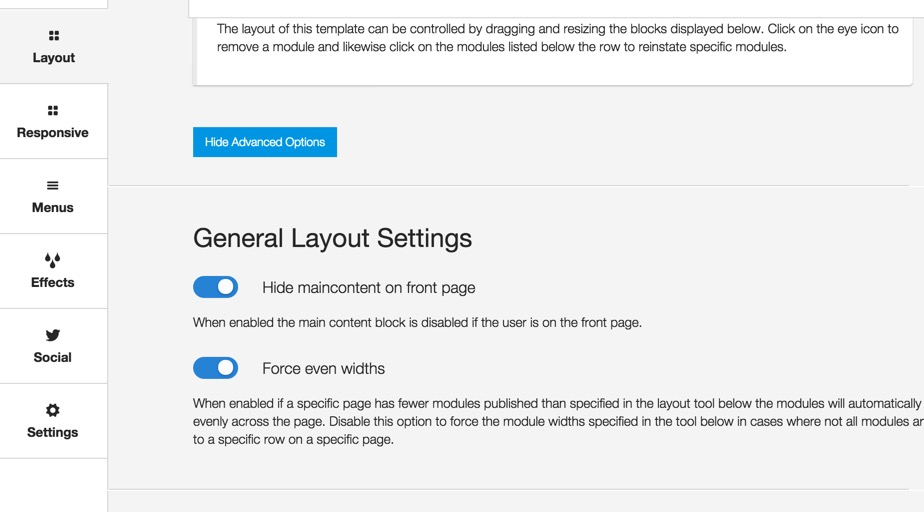Viewport: 924px width, 512px height.
Task: Click the 'Hide maincontent on front page' label
Action: tap(368, 288)
